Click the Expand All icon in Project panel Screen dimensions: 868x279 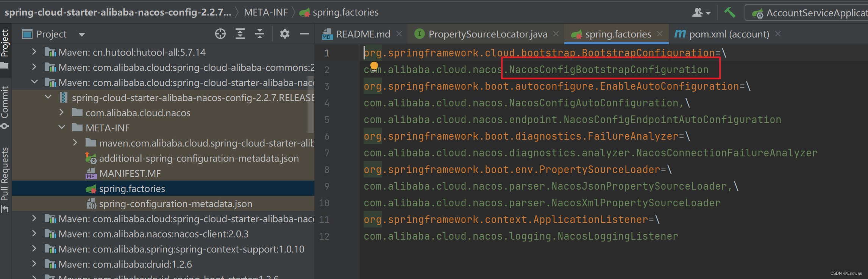point(240,34)
